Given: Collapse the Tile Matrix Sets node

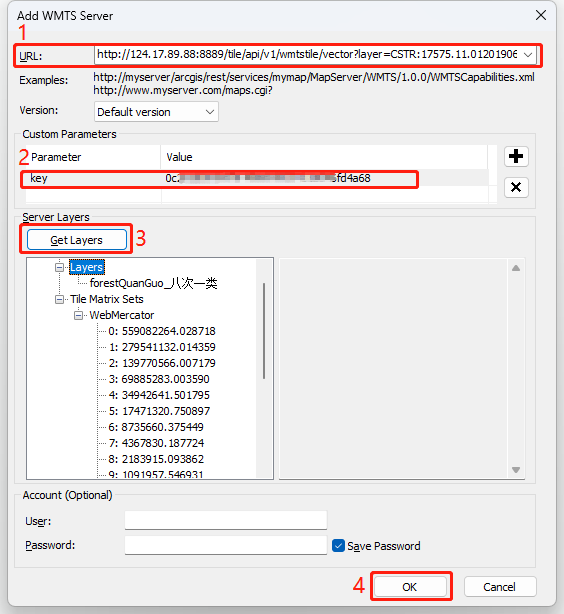Looking at the screenshot, I should pos(60,300).
